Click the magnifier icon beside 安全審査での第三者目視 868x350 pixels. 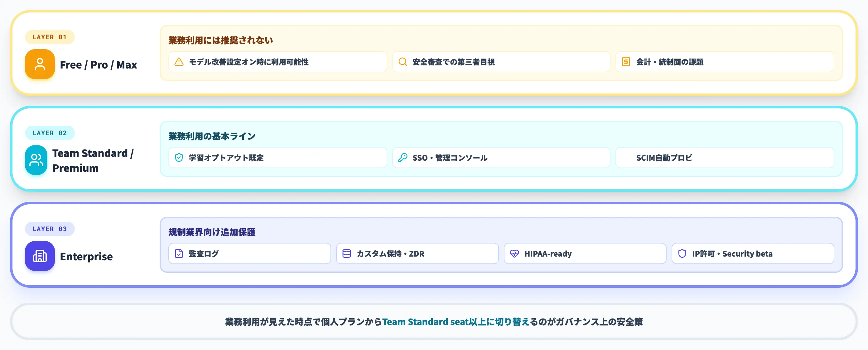403,62
